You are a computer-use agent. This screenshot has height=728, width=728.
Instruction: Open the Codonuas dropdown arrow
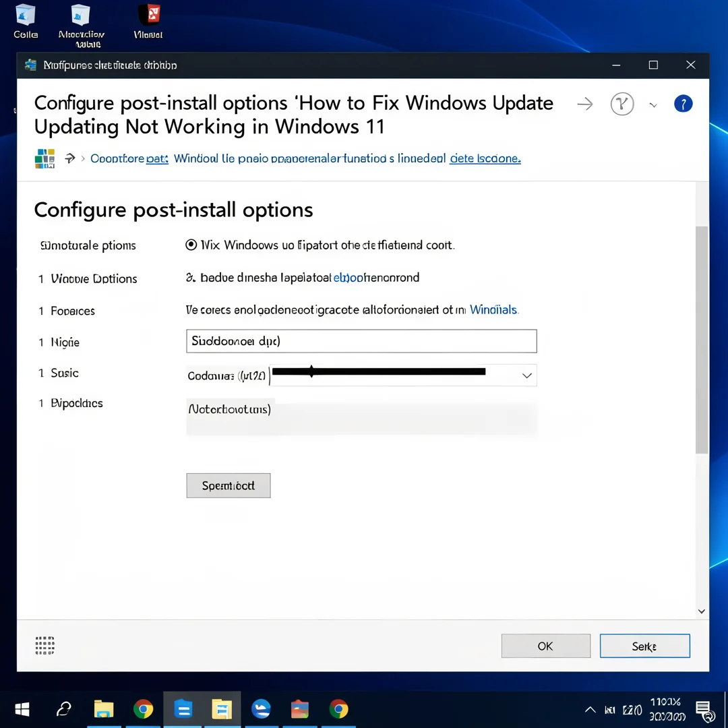pyautogui.click(x=527, y=375)
